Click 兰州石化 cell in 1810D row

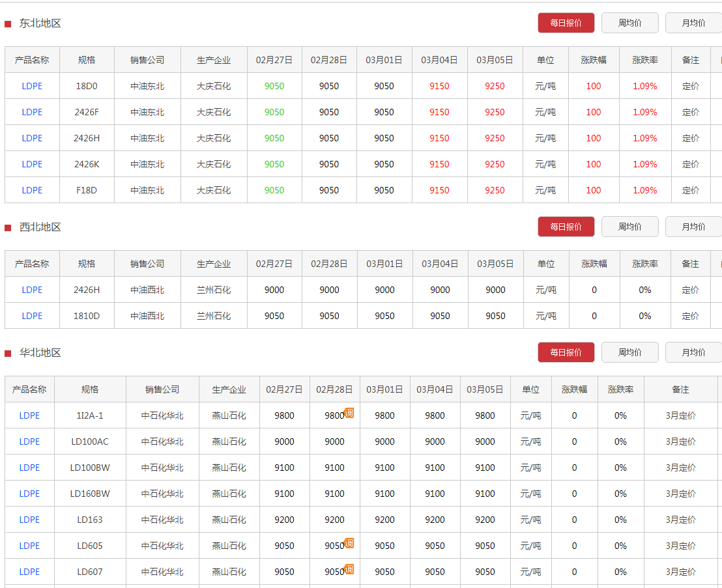pos(214,316)
